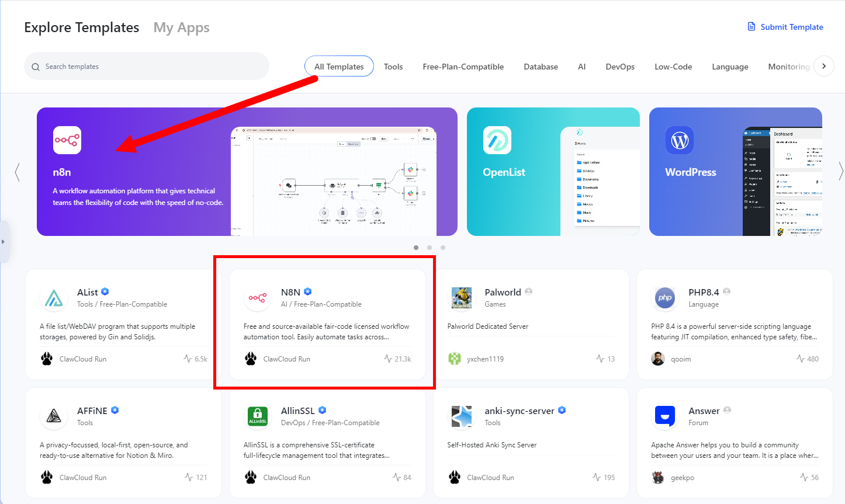Focus the Search templates field
The height and width of the screenshot is (504, 845).
(x=147, y=67)
